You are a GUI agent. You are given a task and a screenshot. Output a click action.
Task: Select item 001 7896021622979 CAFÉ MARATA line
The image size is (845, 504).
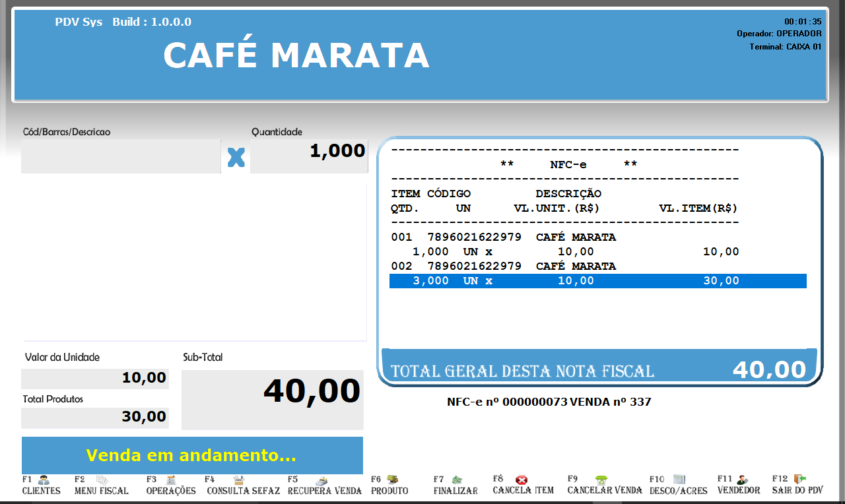click(x=503, y=237)
